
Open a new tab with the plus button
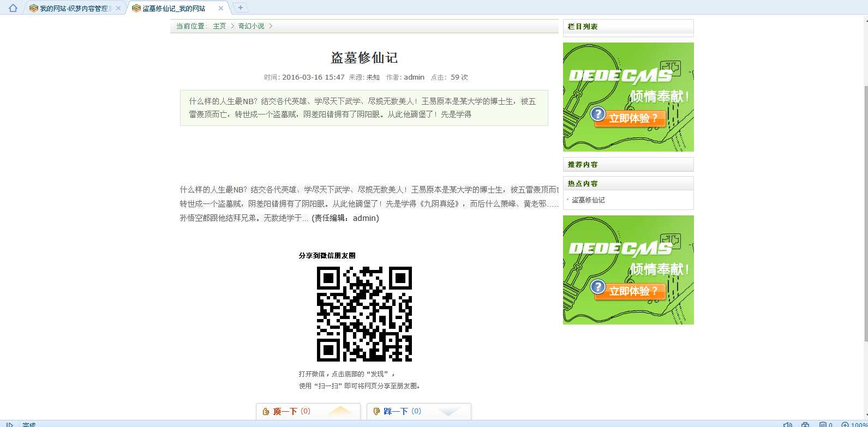tap(240, 8)
